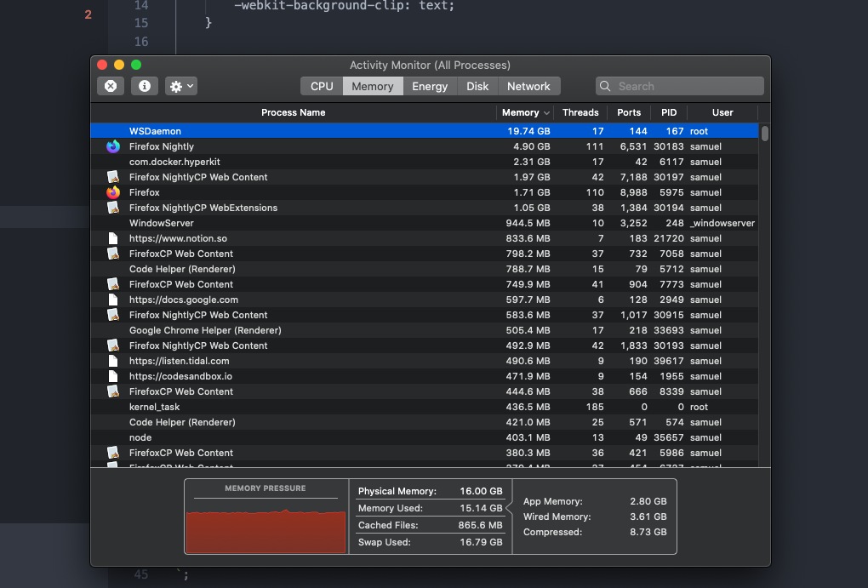The image size is (868, 588).
Task: Sort by Threads column header
Action: [x=580, y=112]
